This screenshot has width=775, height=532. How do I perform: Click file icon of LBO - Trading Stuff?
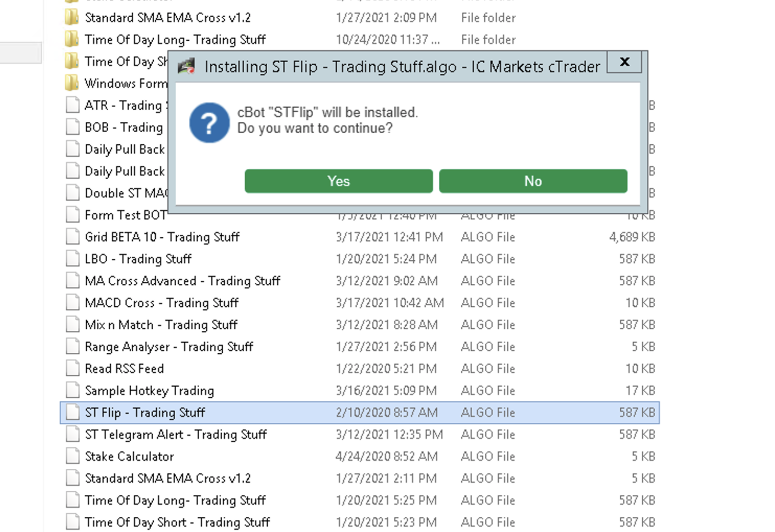(x=73, y=259)
